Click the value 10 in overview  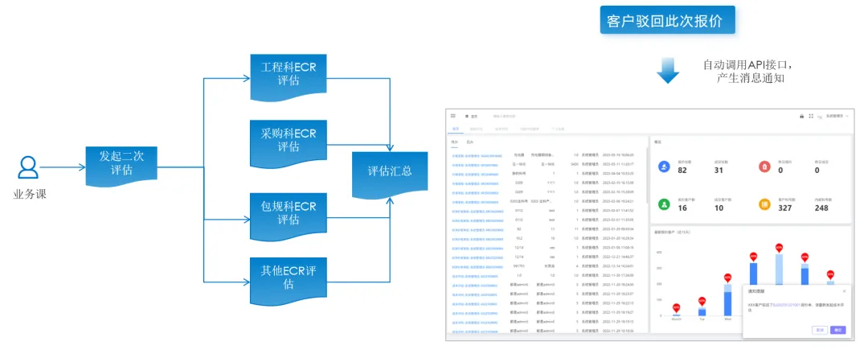(719, 208)
